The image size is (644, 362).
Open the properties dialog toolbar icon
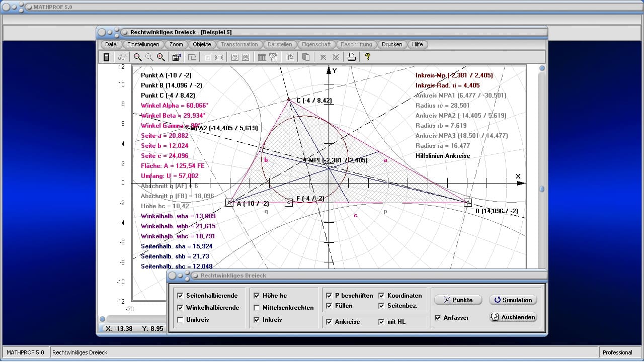click(x=177, y=57)
